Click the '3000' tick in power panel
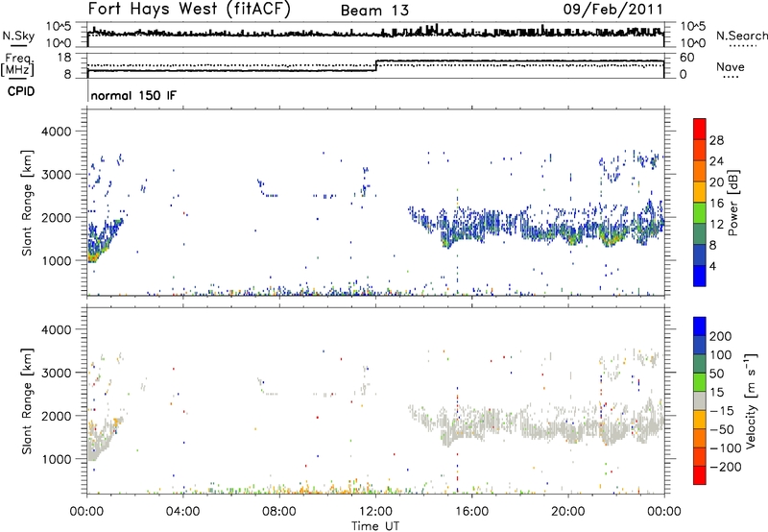The image size is (768, 532). click(x=57, y=175)
